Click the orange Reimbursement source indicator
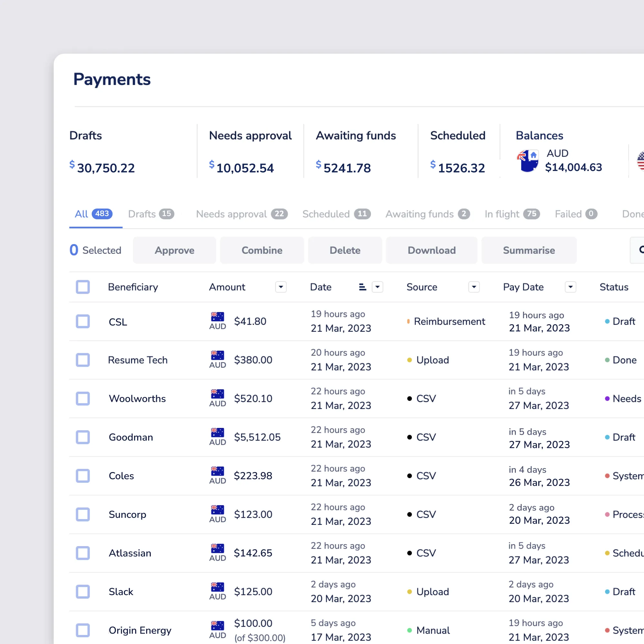 pos(408,321)
